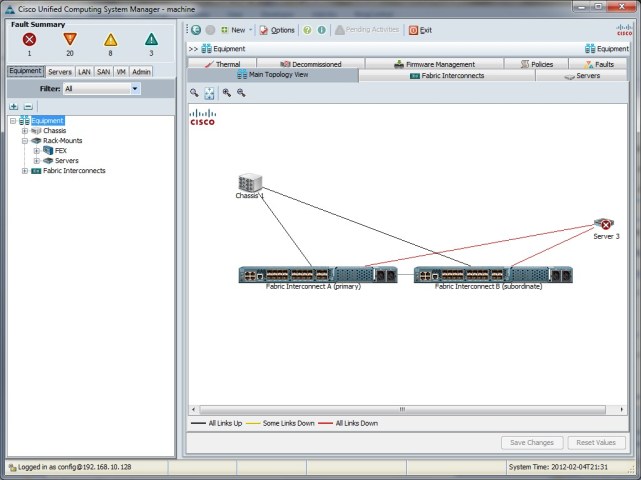The height and width of the screenshot is (480, 641).
Task: Open the Faults tab
Action: tap(598, 64)
